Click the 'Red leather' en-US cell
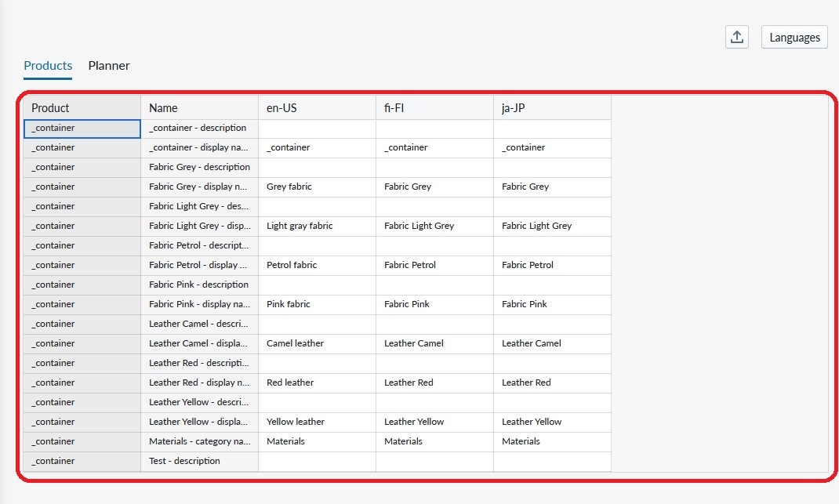 pyautogui.click(x=318, y=383)
